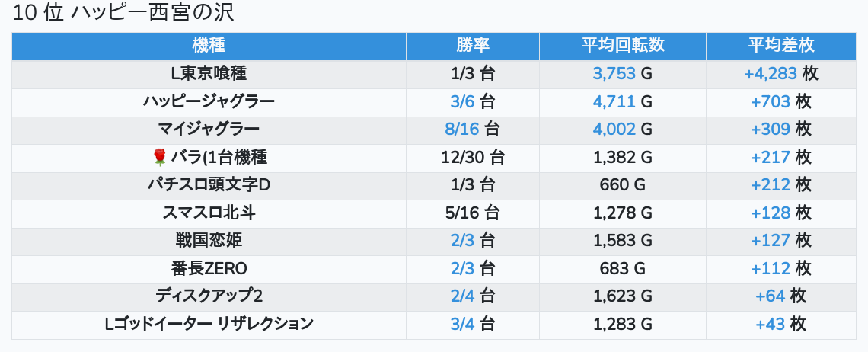Viewport: 868px width, 352px height.
Task: Click the パチスロ頭文字D machine name
Action: (x=209, y=185)
